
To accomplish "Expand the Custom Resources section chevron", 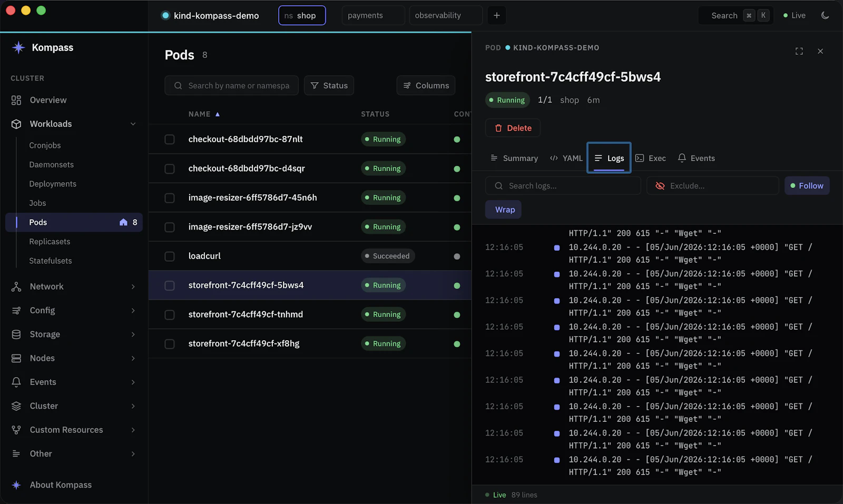I will click(x=133, y=430).
